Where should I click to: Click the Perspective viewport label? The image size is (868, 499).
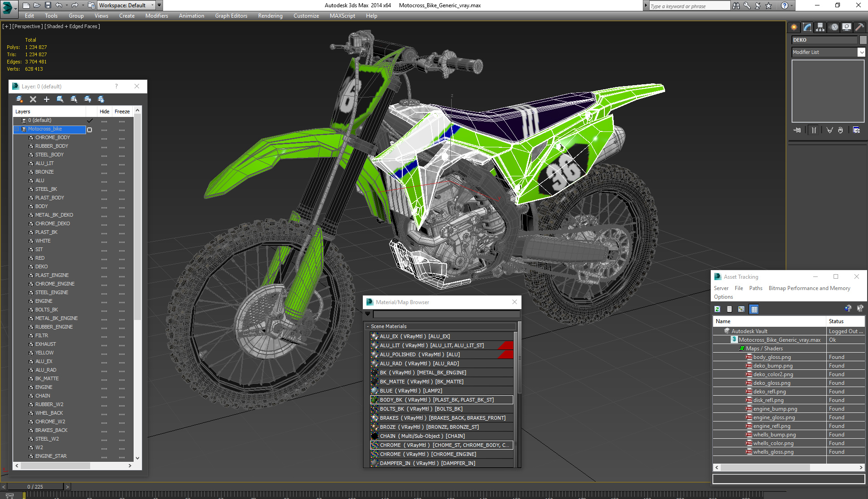pos(28,26)
